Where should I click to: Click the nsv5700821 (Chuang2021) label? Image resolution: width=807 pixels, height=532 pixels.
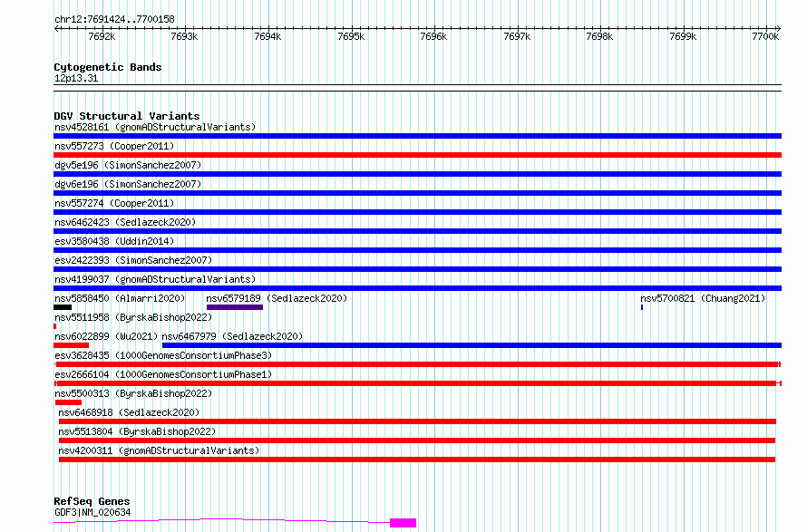[x=703, y=298]
